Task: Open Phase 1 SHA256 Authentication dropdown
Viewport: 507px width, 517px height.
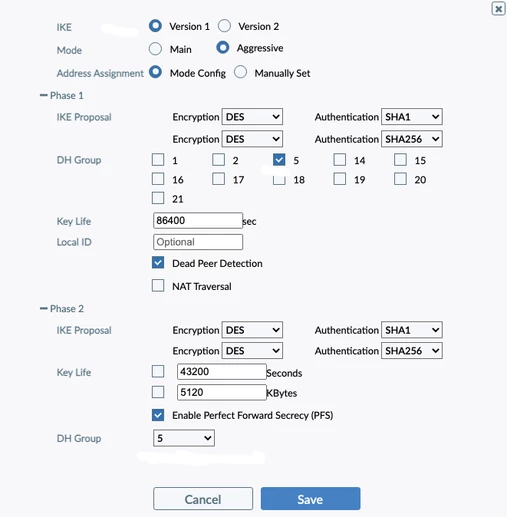Action: (412, 139)
